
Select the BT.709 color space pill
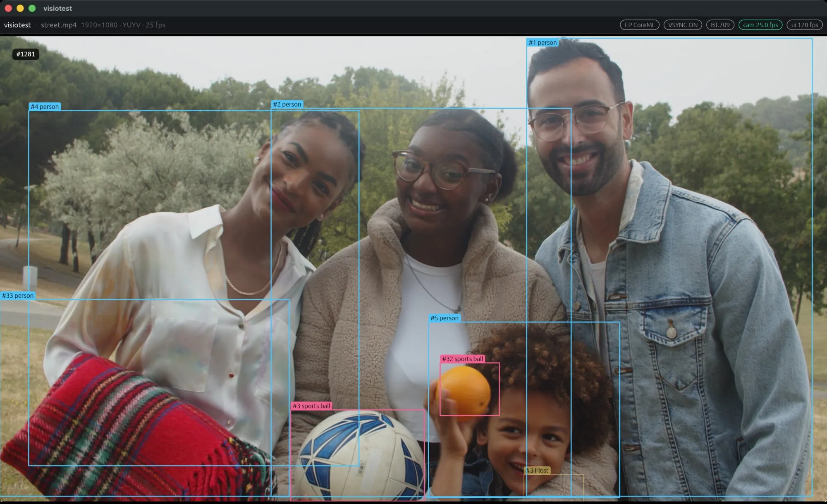click(720, 25)
